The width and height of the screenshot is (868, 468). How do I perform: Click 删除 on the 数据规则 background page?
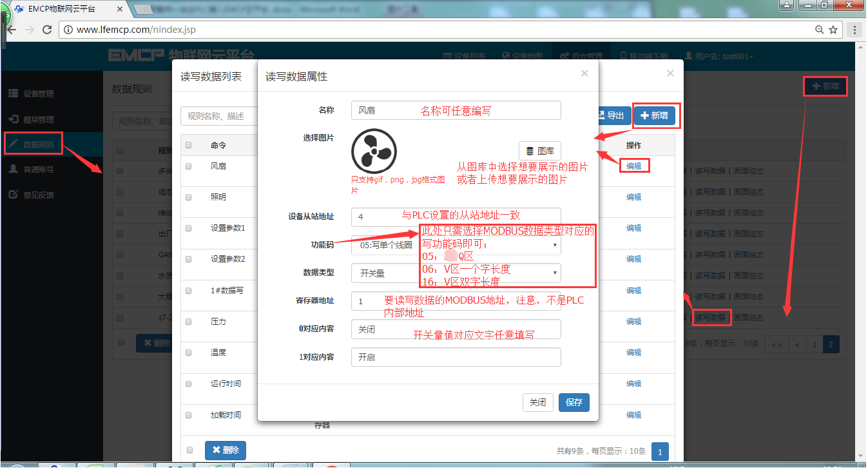pos(155,343)
